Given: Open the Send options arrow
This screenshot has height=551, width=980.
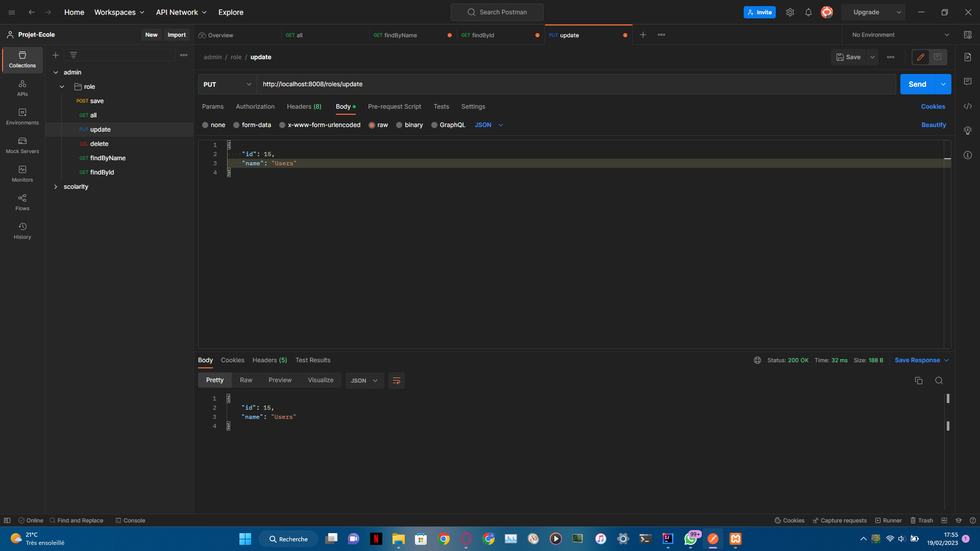Looking at the screenshot, I should [943, 84].
